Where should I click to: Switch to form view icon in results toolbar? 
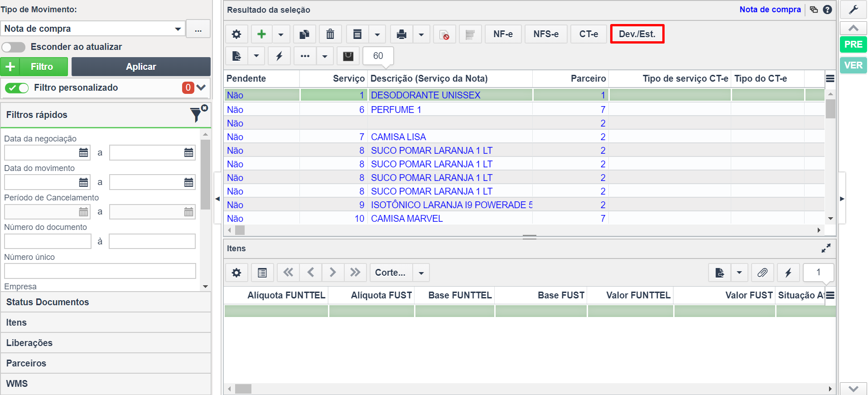tap(357, 34)
